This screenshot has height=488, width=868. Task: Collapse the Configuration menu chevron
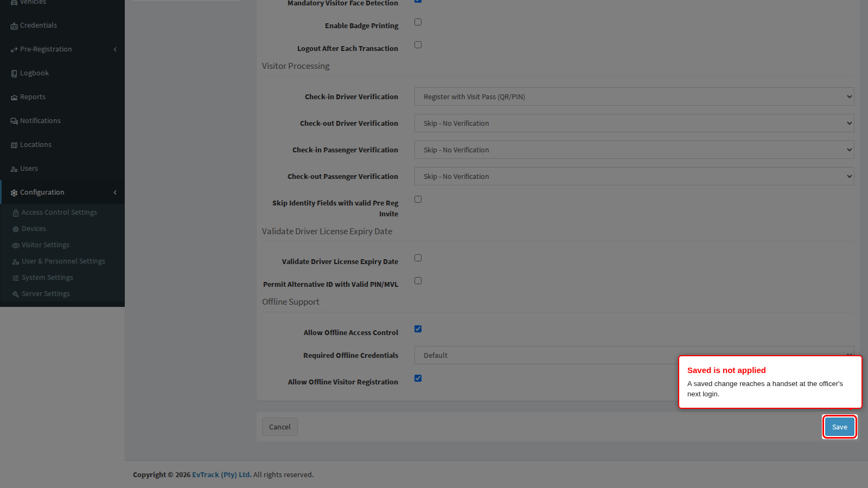click(115, 192)
